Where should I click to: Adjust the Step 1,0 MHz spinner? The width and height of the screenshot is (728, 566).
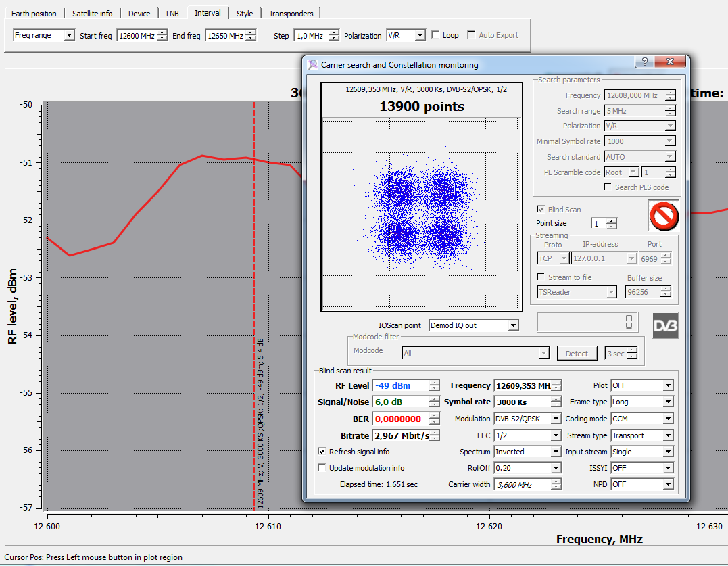pyautogui.click(x=334, y=35)
